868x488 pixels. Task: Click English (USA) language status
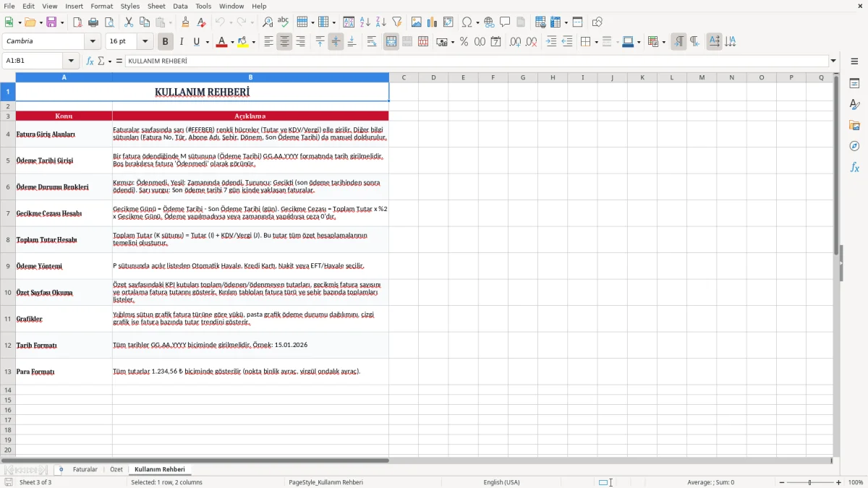[x=501, y=482]
